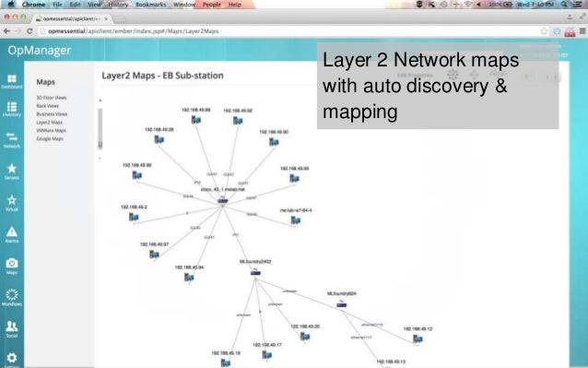Open the History menu in menu bar
The width and height of the screenshot is (588, 368).
pyautogui.click(x=118, y=5)
